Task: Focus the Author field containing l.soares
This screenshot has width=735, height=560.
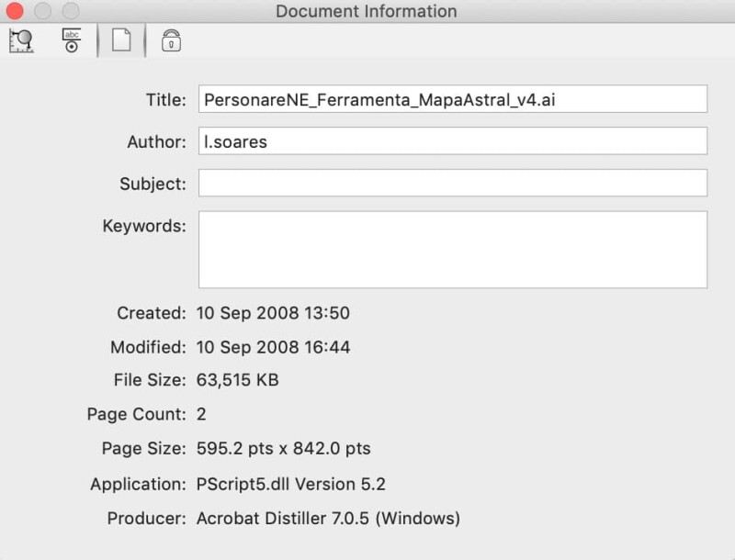Action: (452, 141)
